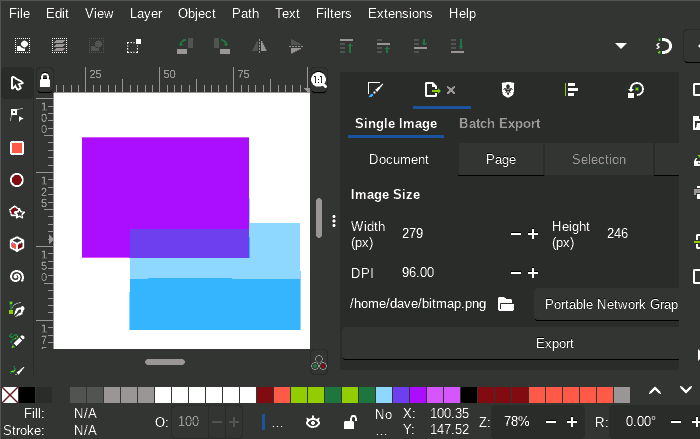Open the layer selector dropdown in status bar

click(x=272, y=422)
